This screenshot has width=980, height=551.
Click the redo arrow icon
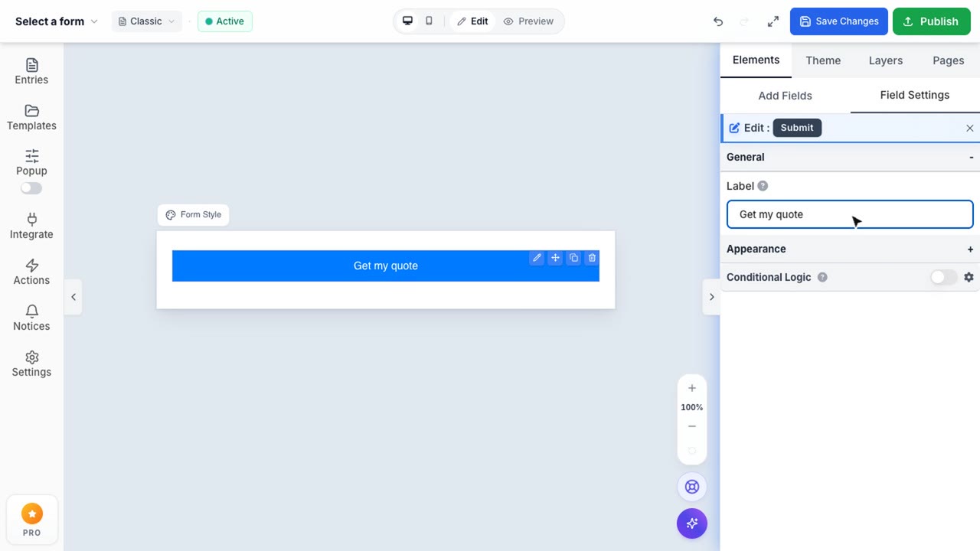(744, 21)
